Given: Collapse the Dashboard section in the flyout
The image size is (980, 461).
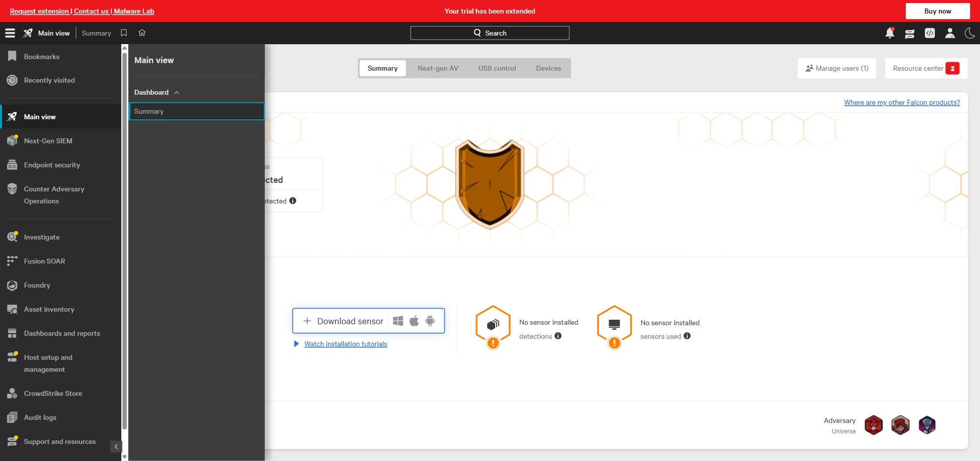Looking at the screenshot, I should (x=157, y=92).
